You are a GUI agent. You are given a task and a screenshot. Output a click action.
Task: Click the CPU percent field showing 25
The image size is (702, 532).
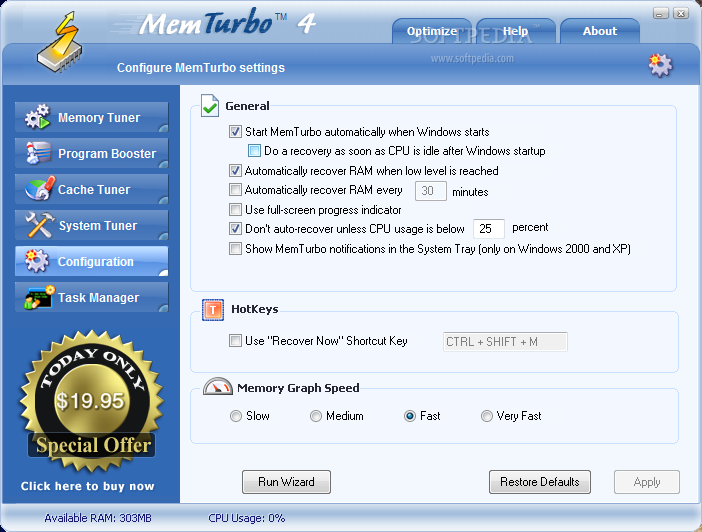point(489,229)
